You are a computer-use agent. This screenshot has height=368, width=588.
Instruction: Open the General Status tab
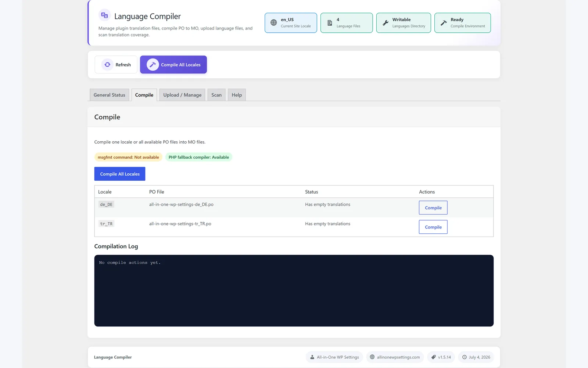pos(110,95)
